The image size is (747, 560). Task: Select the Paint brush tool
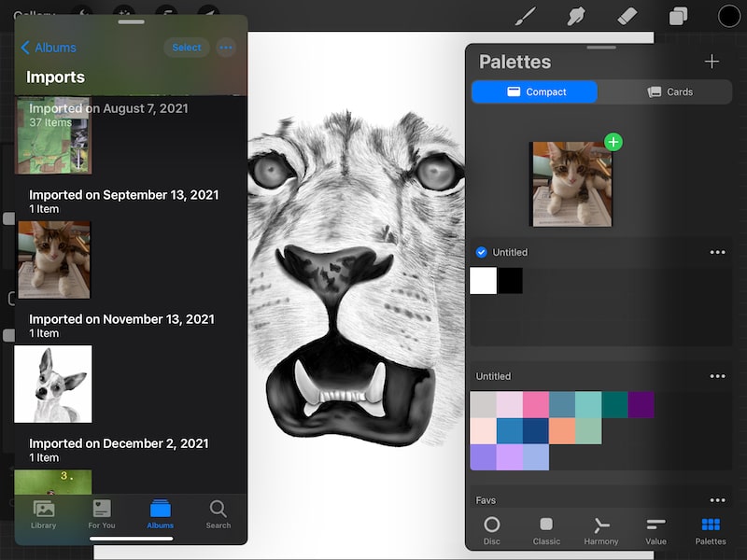pos(526,16)
